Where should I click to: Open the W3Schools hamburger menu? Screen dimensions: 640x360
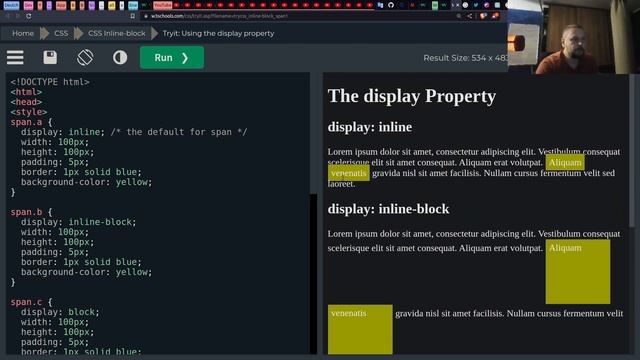pyautogui.click(x=15, y=58)
